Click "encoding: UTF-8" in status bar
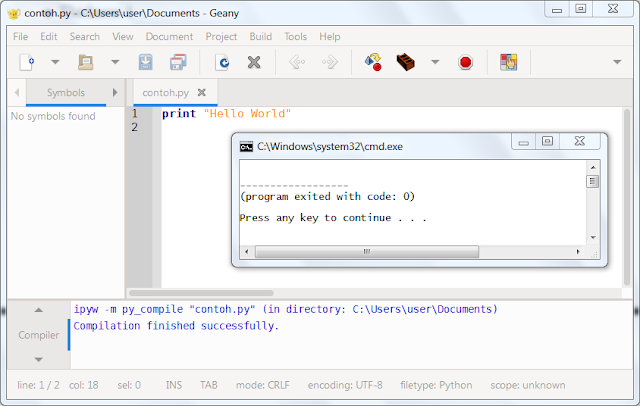Viewport: 640px width, 406px height. click(345, 385)
